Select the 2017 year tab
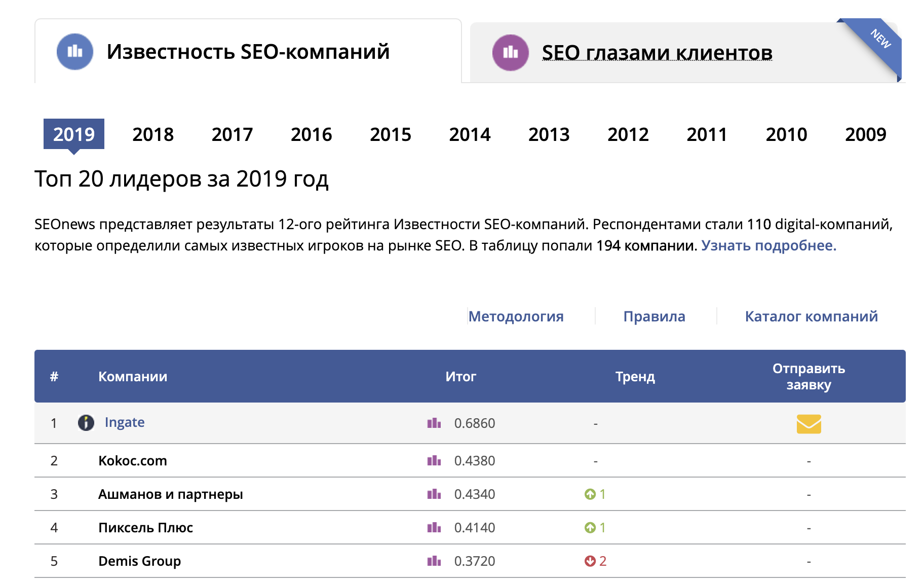This screenshot has height=582, width=924. (232, 134)
